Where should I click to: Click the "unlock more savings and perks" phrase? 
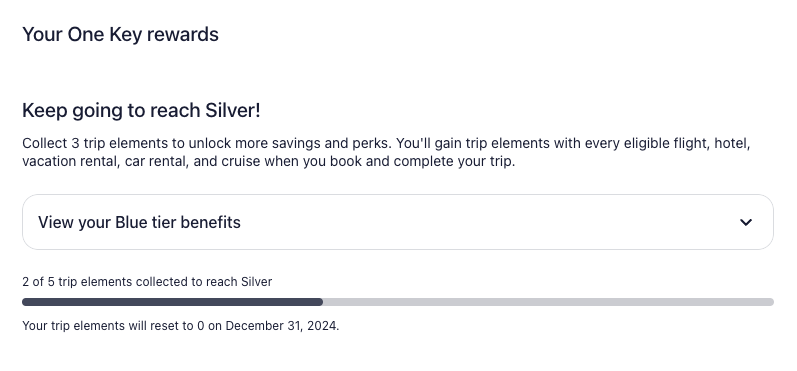(x=289, y=143)
